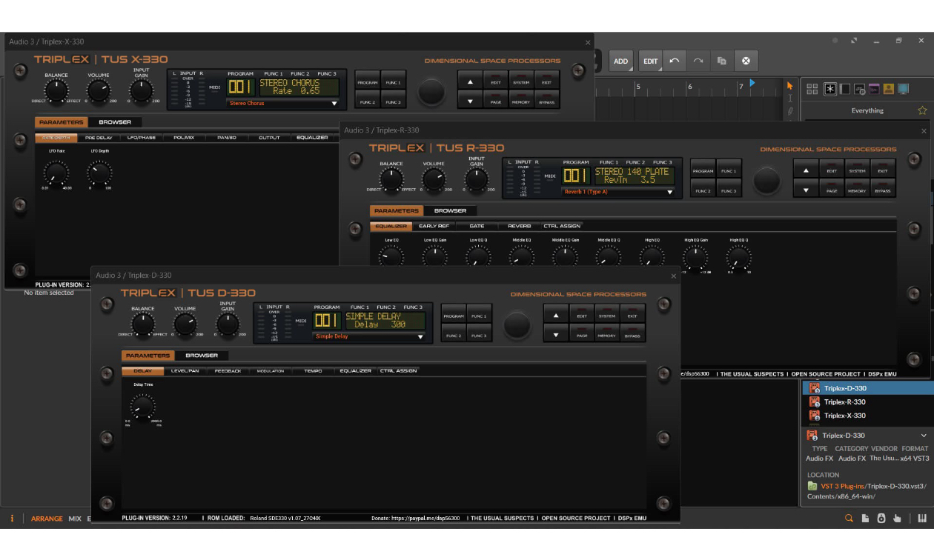934x560 pixels.
Task: Open GATE tab in TUS R-330
Action: 477,226
